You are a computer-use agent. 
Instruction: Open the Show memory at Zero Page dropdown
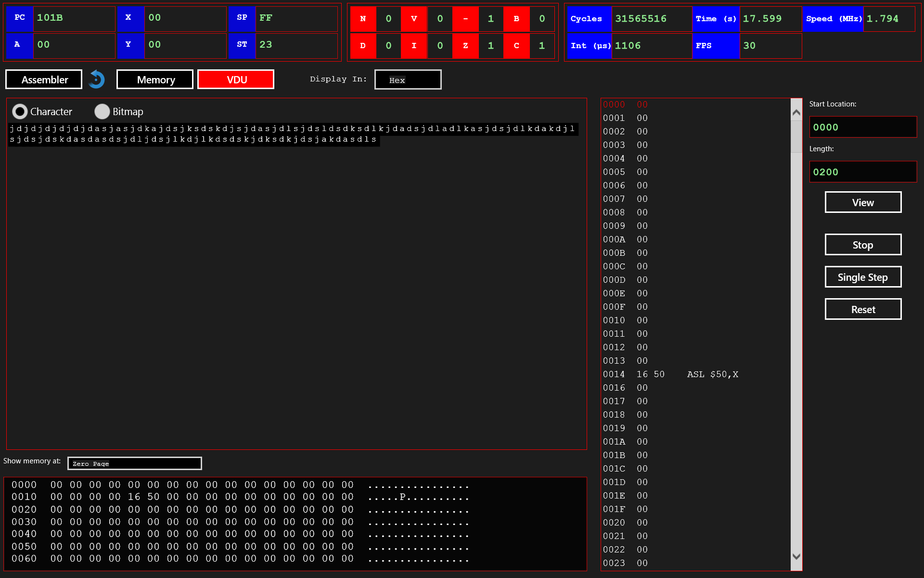(x=134, y=463)
